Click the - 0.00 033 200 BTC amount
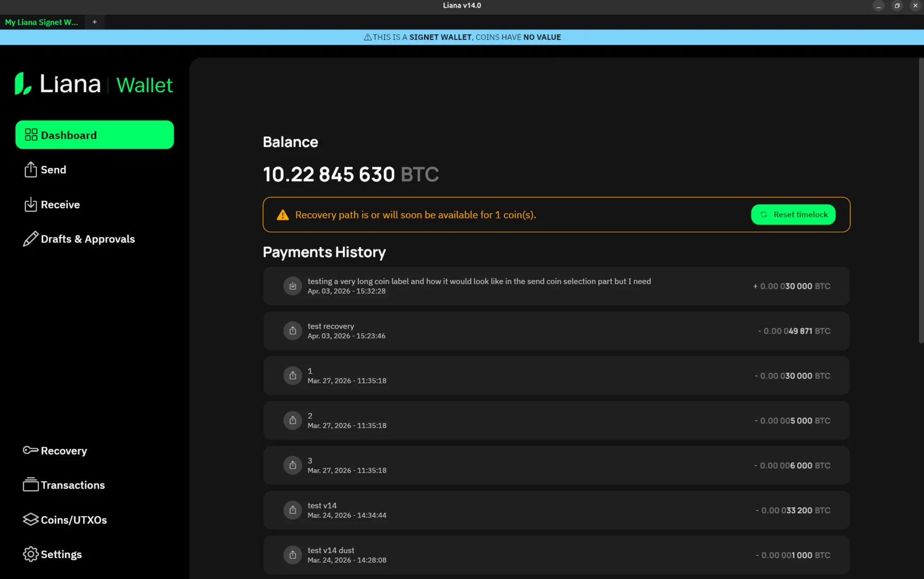 (x=793, y=510)
